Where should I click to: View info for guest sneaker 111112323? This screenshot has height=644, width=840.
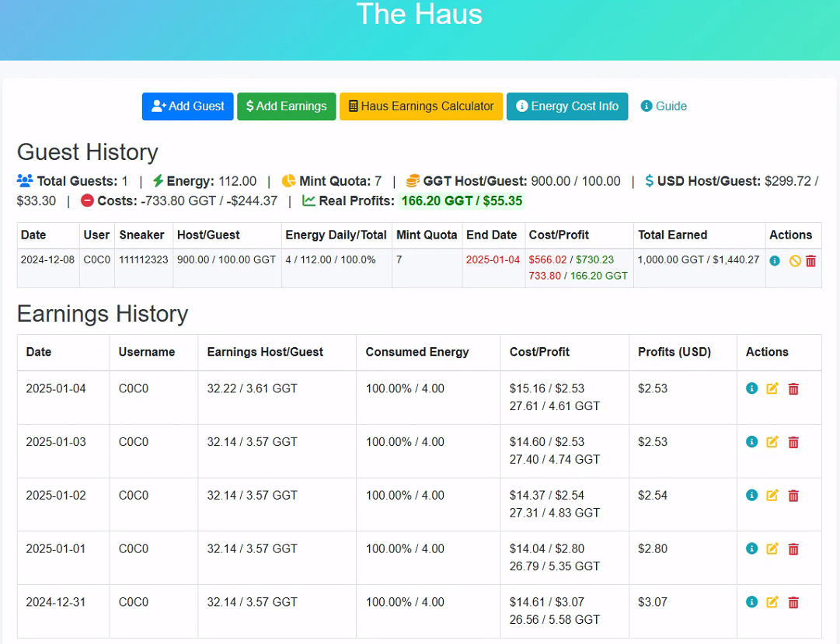click(775, 261)
